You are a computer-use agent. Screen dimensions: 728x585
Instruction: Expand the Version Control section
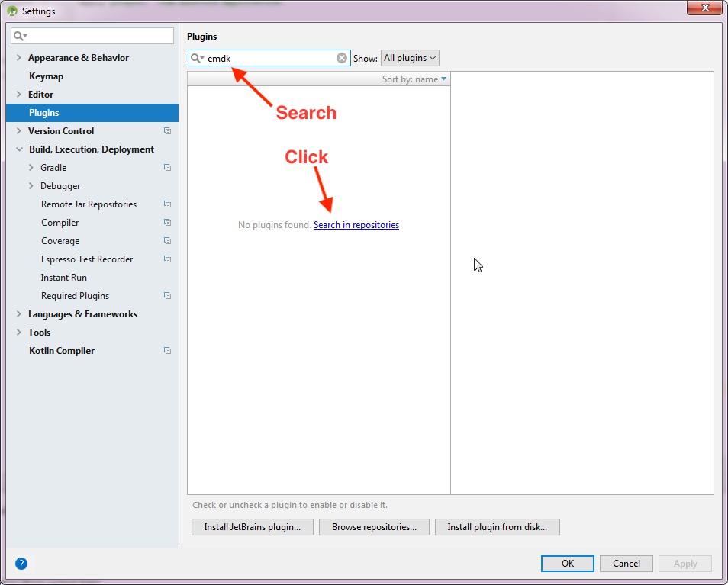click(18, 131)
